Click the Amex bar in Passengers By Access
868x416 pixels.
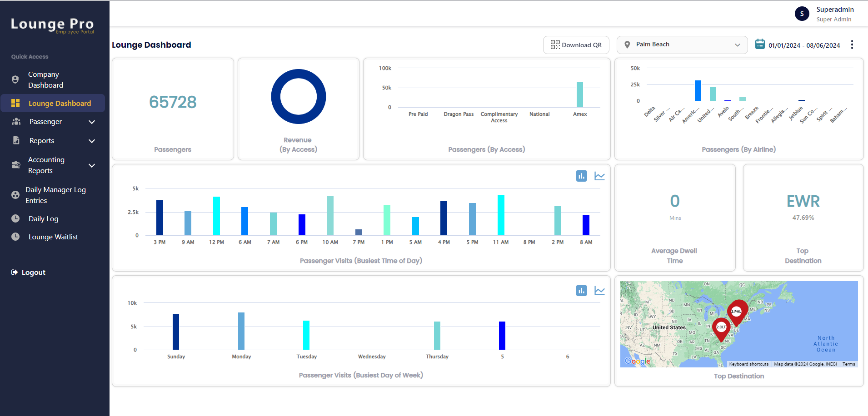click(x=580, y=94)
